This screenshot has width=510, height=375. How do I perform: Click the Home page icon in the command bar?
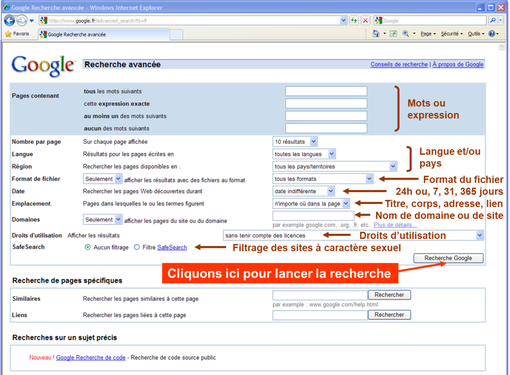click(376, 33)
